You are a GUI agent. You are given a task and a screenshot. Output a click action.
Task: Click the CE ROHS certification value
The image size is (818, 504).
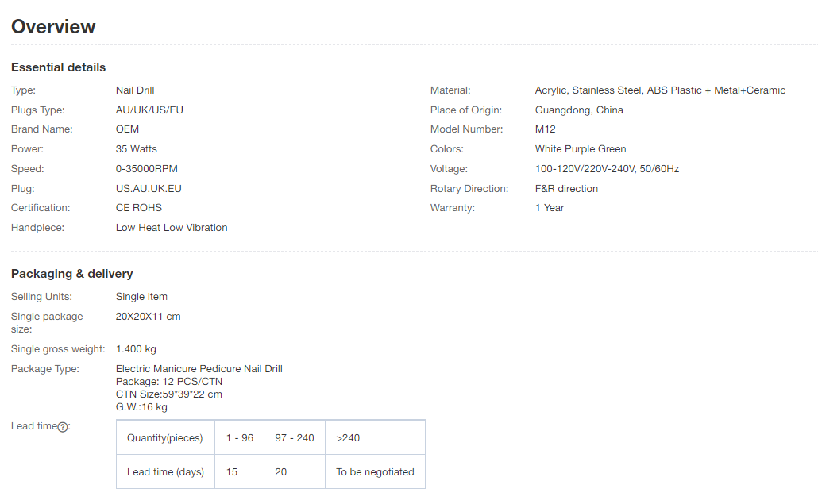139,208
